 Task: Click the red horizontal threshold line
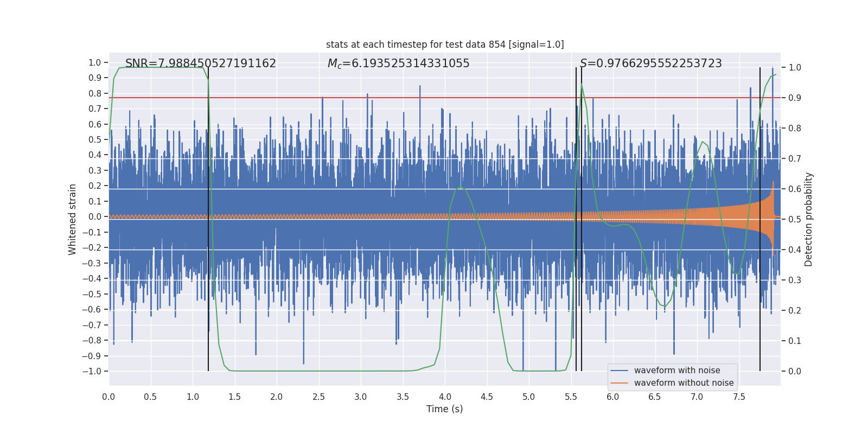(445, 98)
